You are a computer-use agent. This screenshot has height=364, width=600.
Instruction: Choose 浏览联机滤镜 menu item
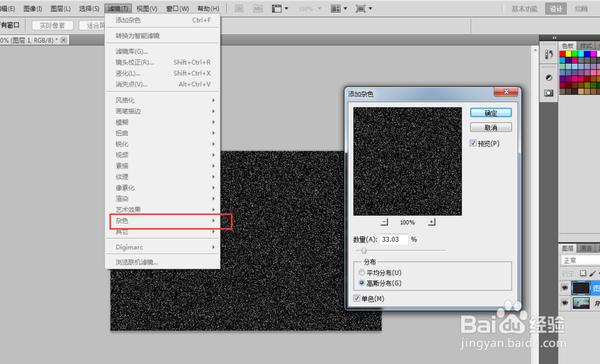(163, 262)
